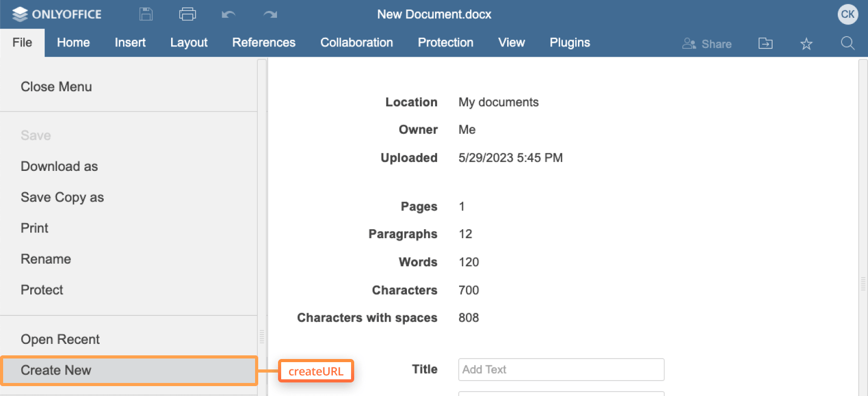
Task: Select Print in the file menu
Action: pyautogui.click(x=128, y=228)
